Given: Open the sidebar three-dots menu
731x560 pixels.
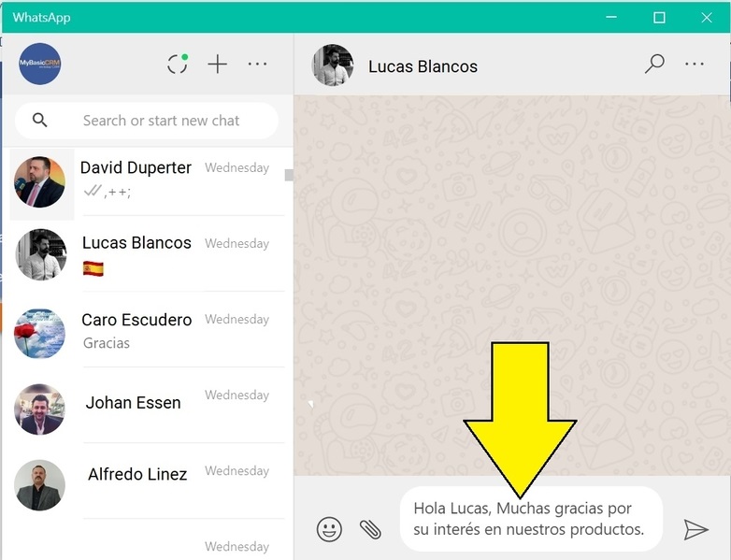Looking at the screenshot, I should point(258,65).
